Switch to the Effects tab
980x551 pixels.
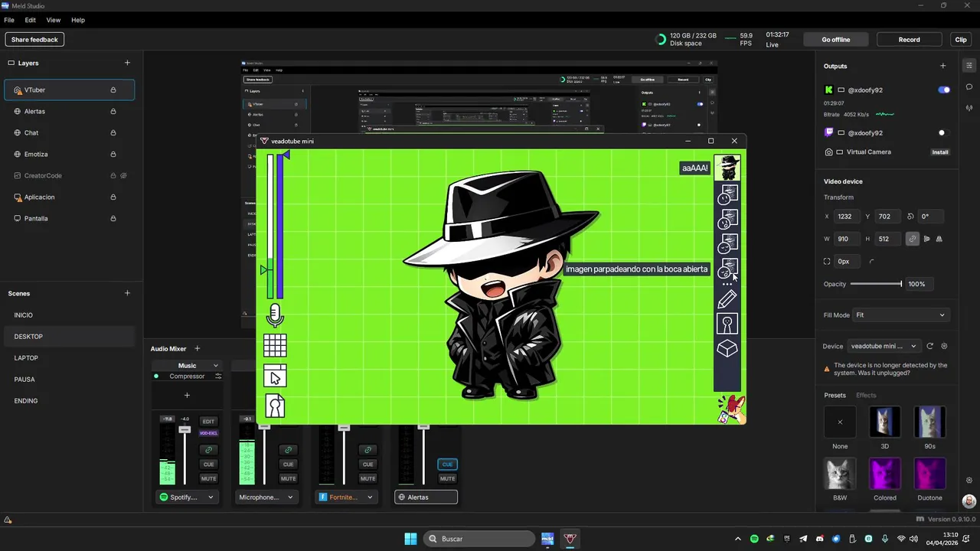[866, 396]
